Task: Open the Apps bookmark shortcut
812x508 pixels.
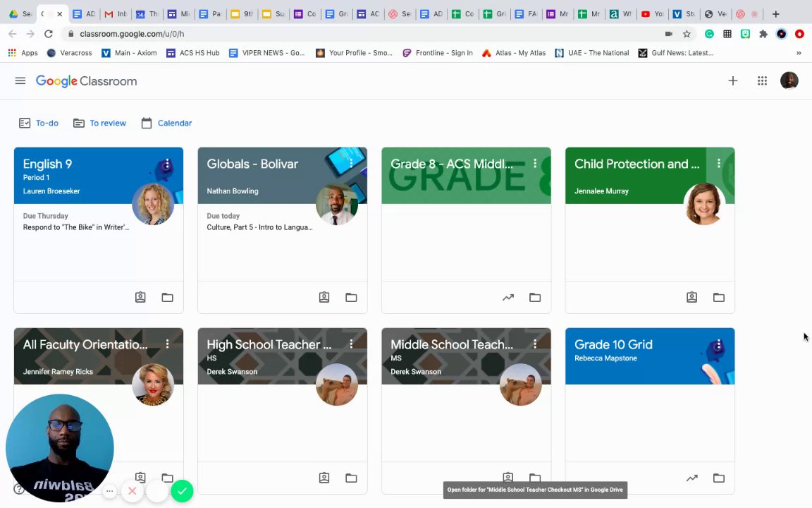Action: [x=23, y=53]
